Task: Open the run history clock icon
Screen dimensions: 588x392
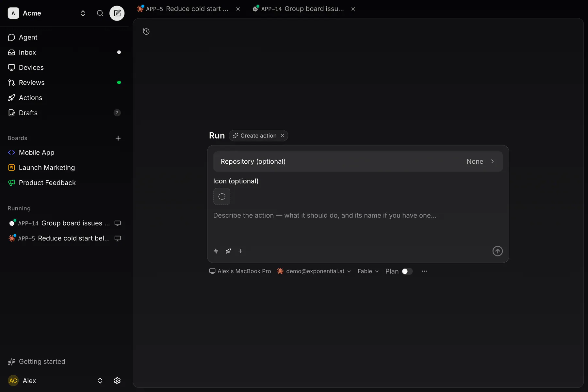Action: [146, 31]
